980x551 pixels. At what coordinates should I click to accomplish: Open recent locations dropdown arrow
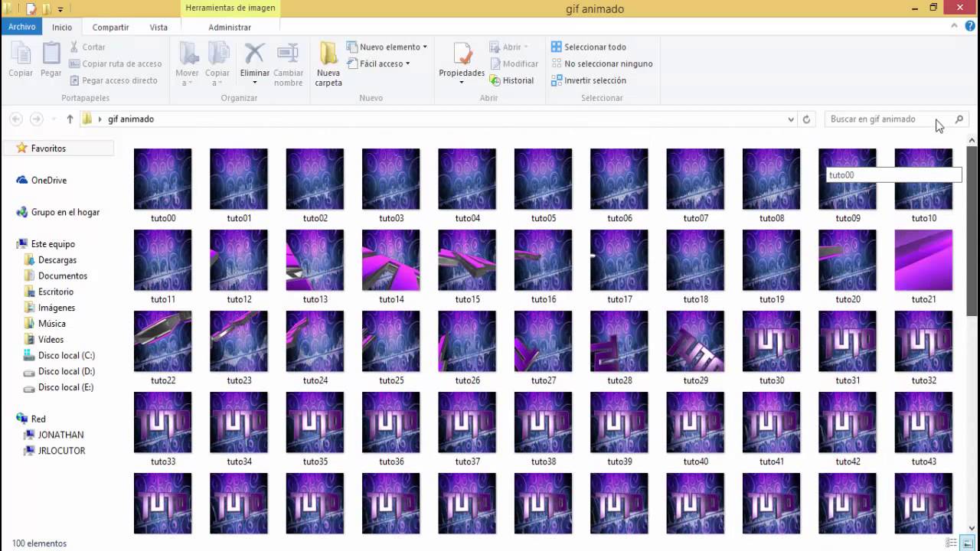(x=54, y=119)
